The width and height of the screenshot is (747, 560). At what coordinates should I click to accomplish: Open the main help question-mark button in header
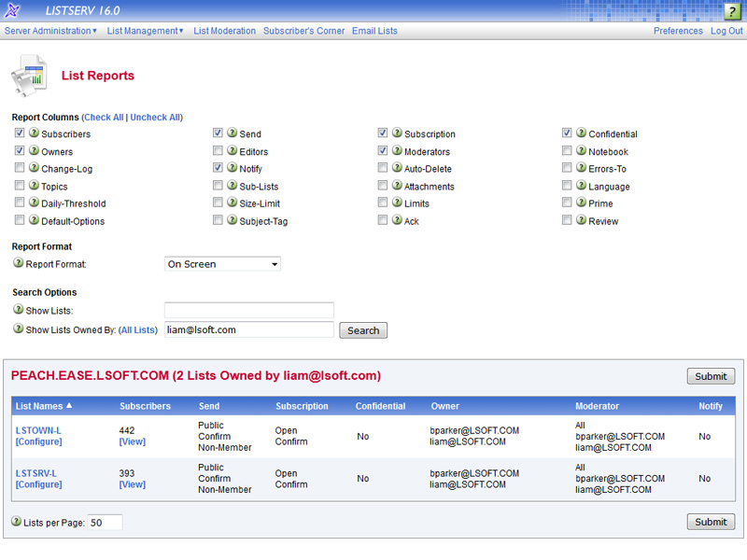[x=732, y=11]
